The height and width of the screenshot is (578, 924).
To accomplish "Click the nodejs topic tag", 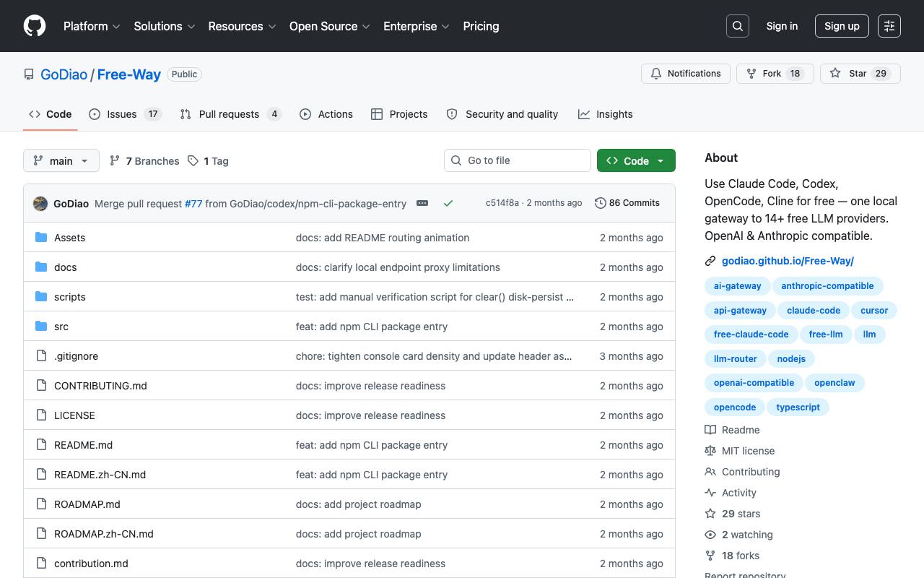I will click(791, 359).
